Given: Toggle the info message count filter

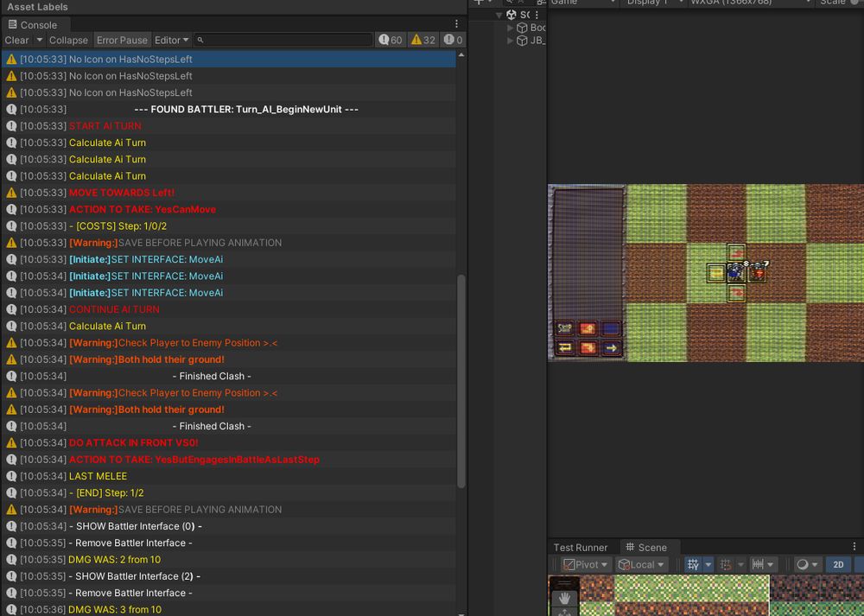Looking at the screenshot, I should tap(391, 40).
